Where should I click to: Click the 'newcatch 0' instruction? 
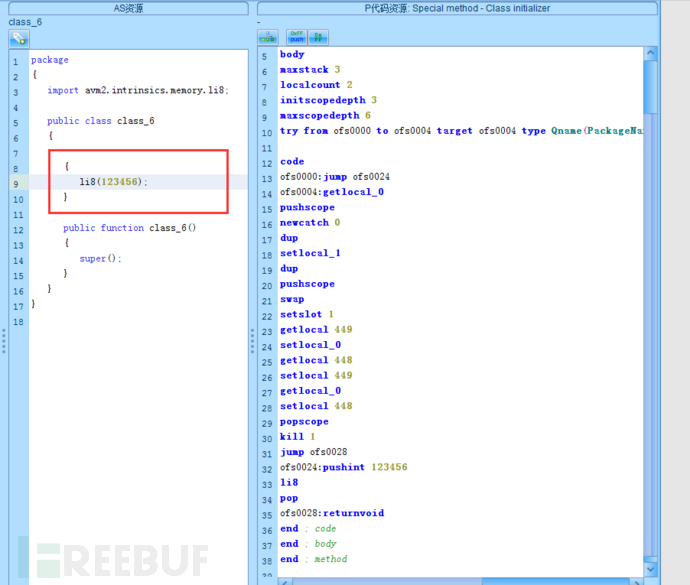(x=310, y=222)
